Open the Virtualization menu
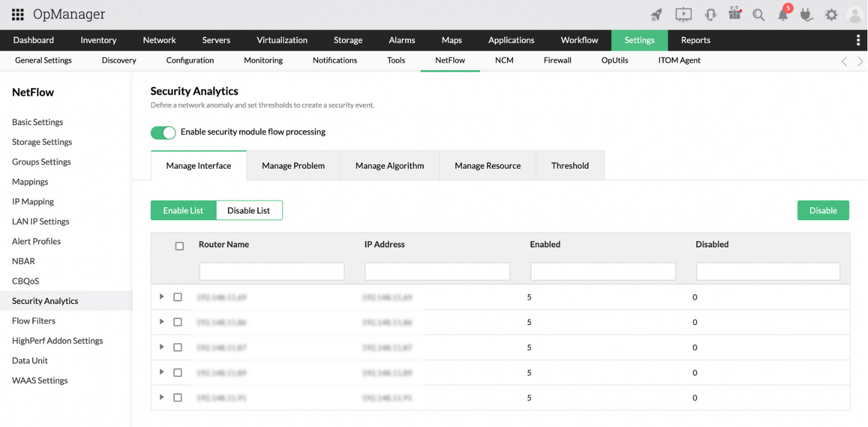Screen dimensions: 868x427 [282, 40]
